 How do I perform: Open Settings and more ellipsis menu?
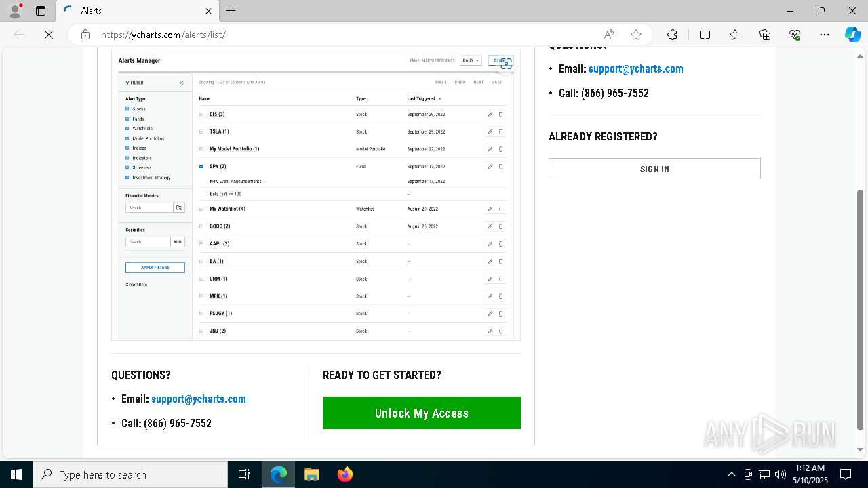click(x=825, y=35)
